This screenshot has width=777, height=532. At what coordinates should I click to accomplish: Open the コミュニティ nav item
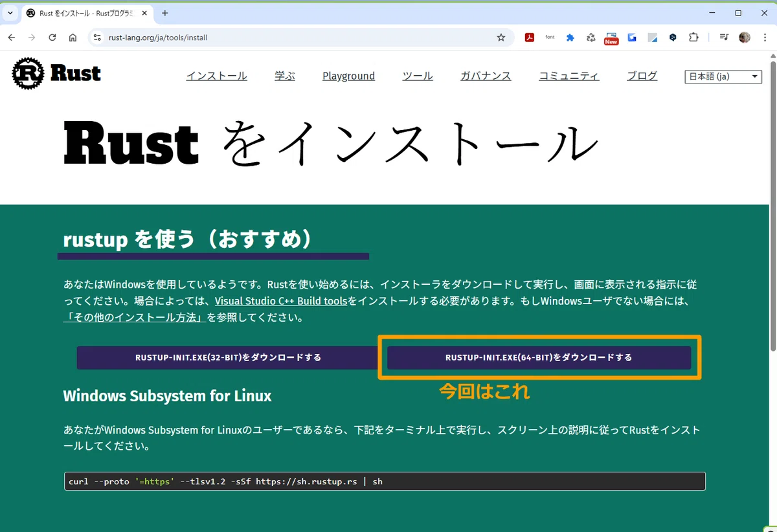click(x=569, y=76)
